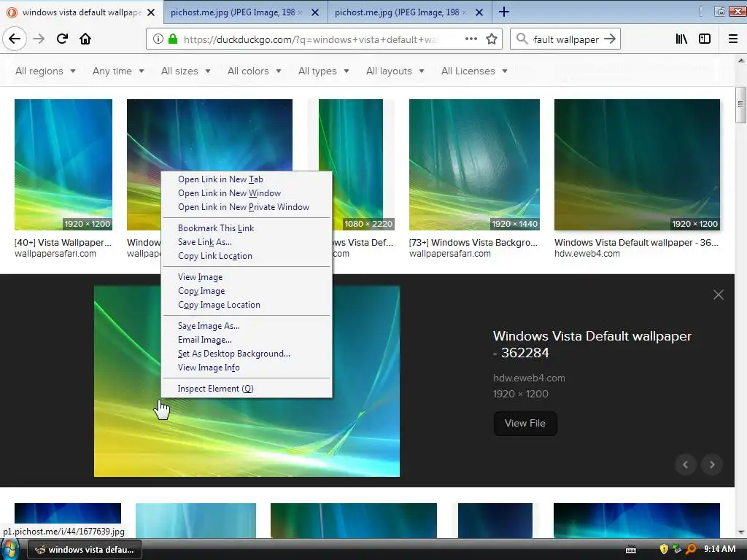
Task: Open page actions three-dot menu
Action: (471, 39)
